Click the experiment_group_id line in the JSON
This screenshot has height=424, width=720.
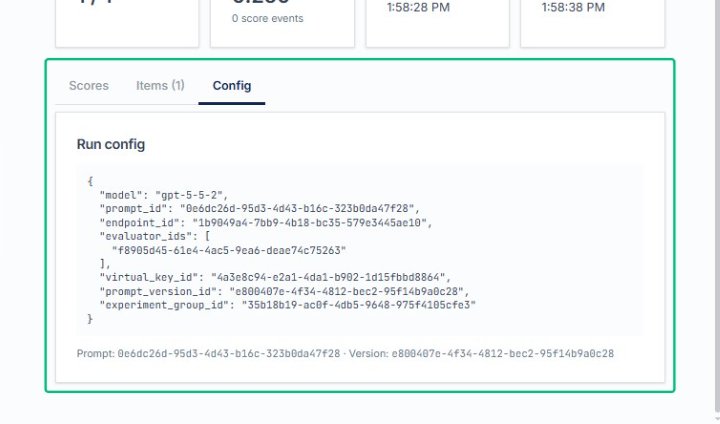coord(287,305)
